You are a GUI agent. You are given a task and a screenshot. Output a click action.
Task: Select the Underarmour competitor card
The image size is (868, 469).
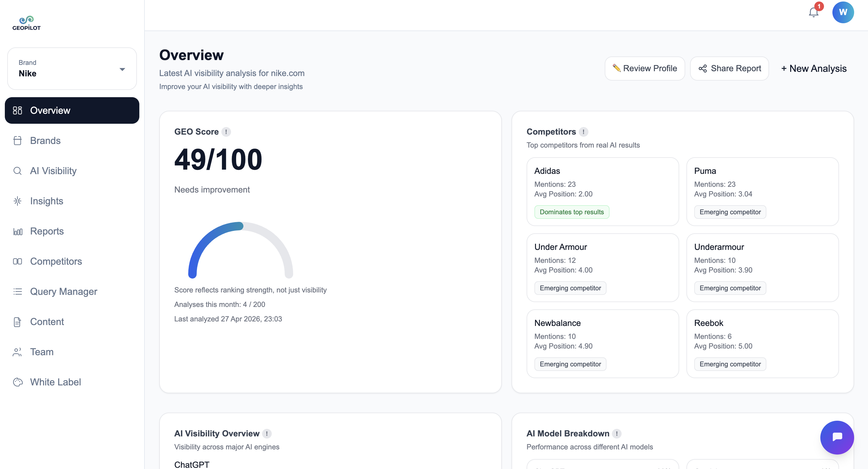(762, 268)
